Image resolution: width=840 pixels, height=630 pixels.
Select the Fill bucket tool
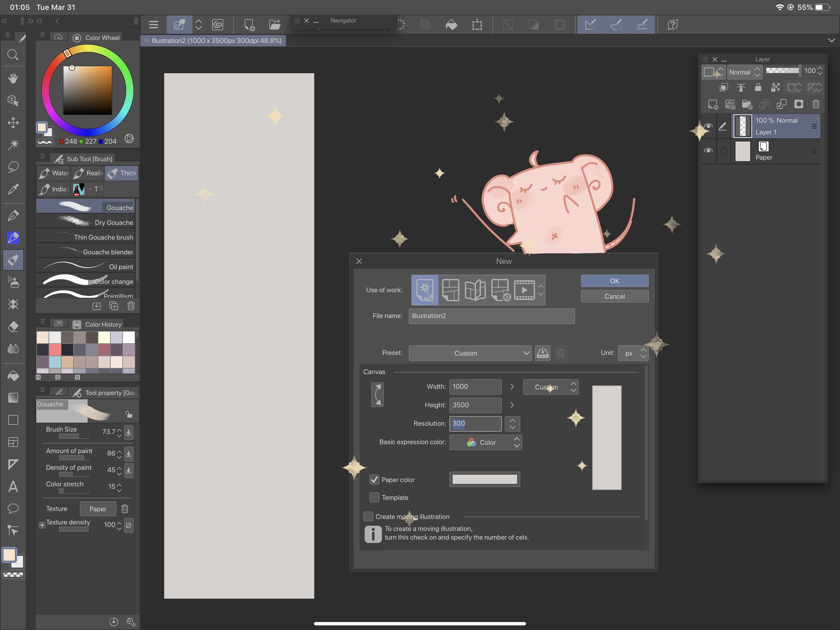13,376
